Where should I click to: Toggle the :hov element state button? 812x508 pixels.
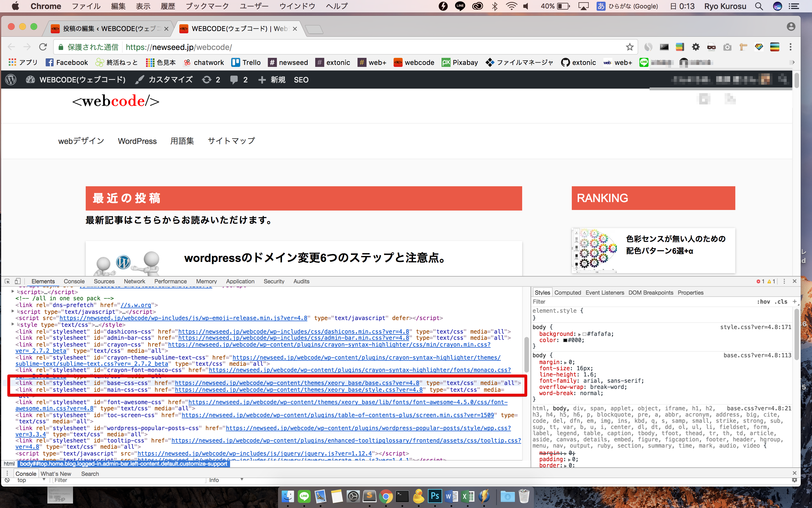(x=764, y=302)
